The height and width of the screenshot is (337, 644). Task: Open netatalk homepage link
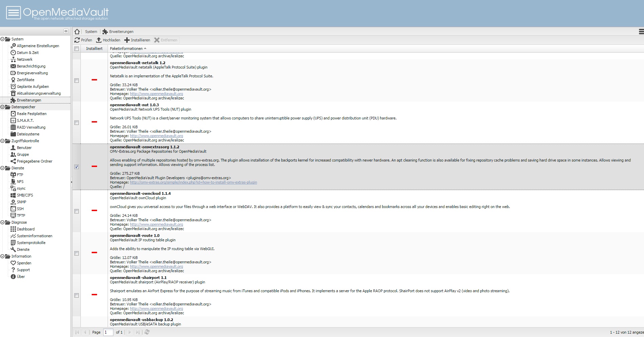(x=157, y=94)
